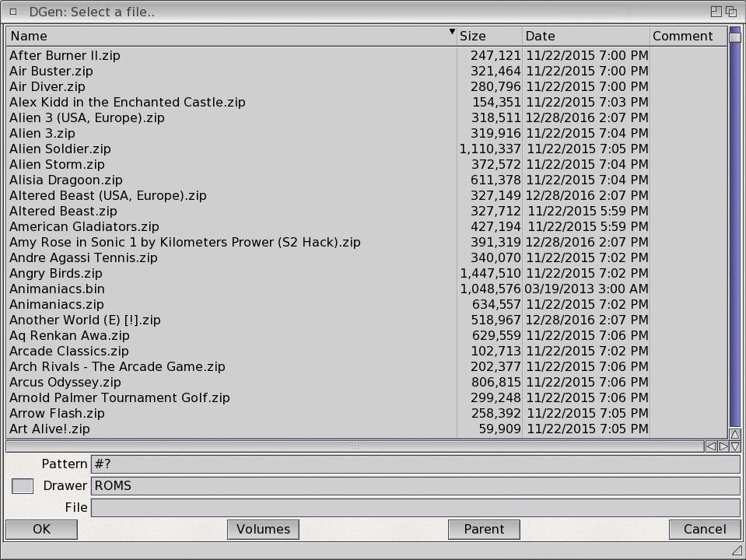Select Arnold Palmer Tournament Golf.zip
Screen dimensions: 746x560
click(367, 397)
